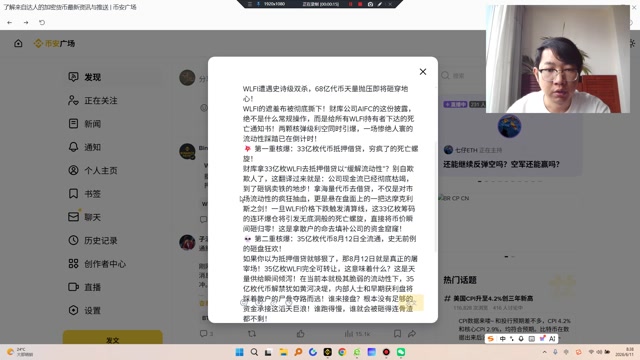Open 通知 notifications in sidebar
The image size is (640, 360).
pyautogui.click(x=114, y=147)
